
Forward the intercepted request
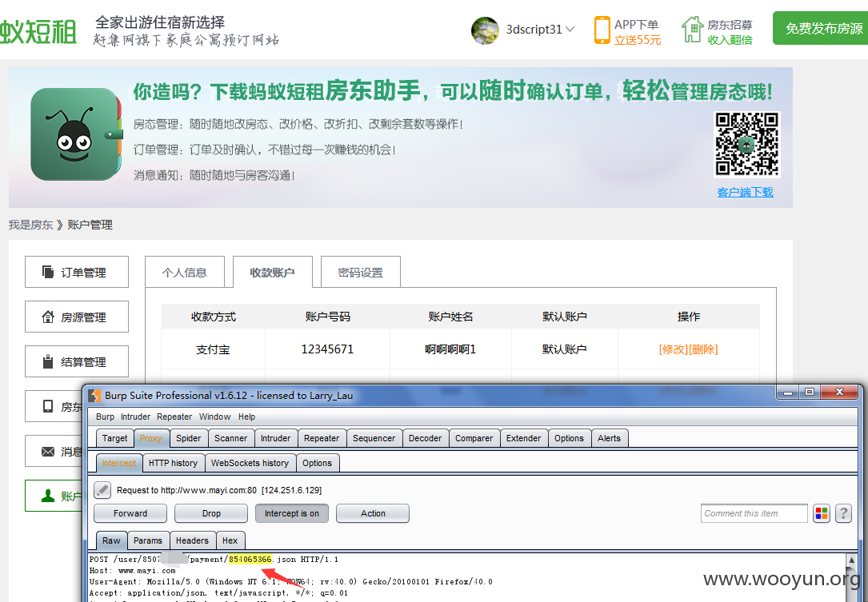pos(130,513)
